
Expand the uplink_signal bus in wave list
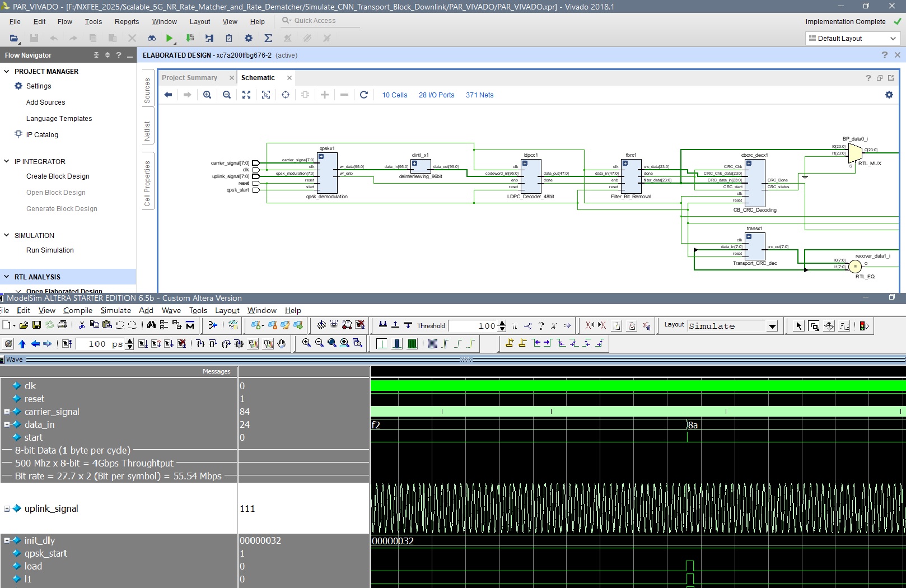coord(7,508)
